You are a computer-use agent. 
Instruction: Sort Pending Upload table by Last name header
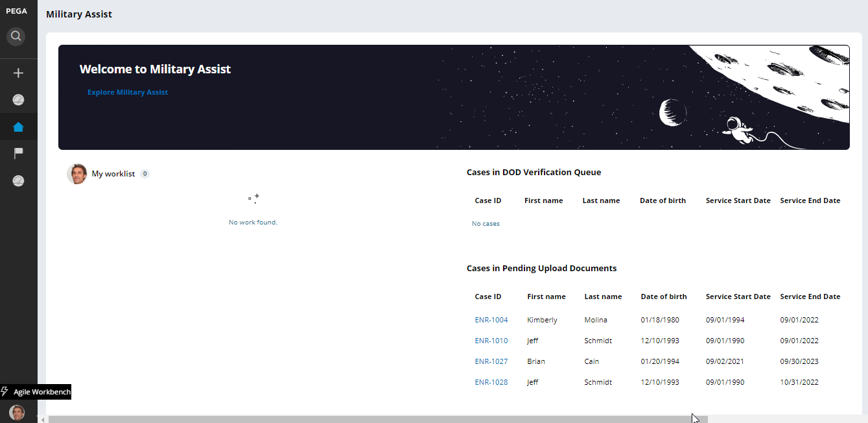603,296
